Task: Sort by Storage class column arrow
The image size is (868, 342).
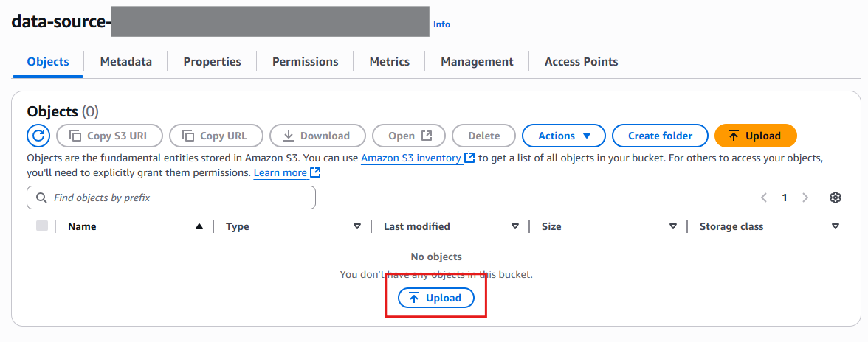Action: click(x=836, y=226)
